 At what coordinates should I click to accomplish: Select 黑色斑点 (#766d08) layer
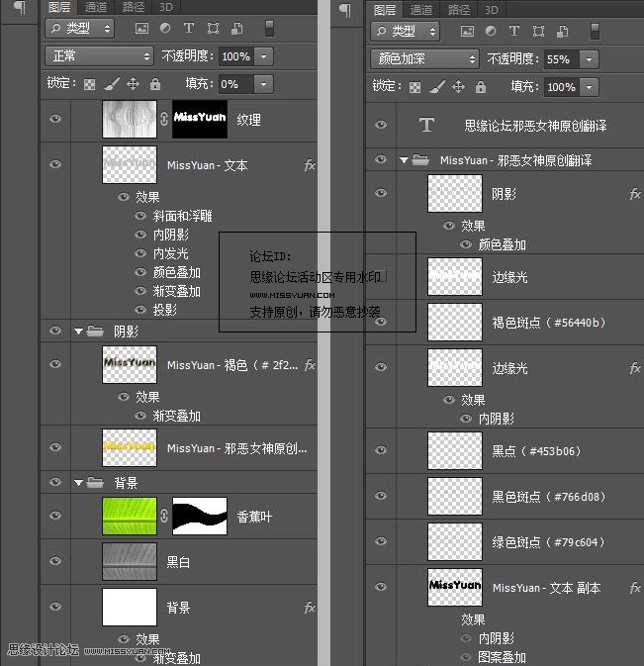(x=505, y=496)
